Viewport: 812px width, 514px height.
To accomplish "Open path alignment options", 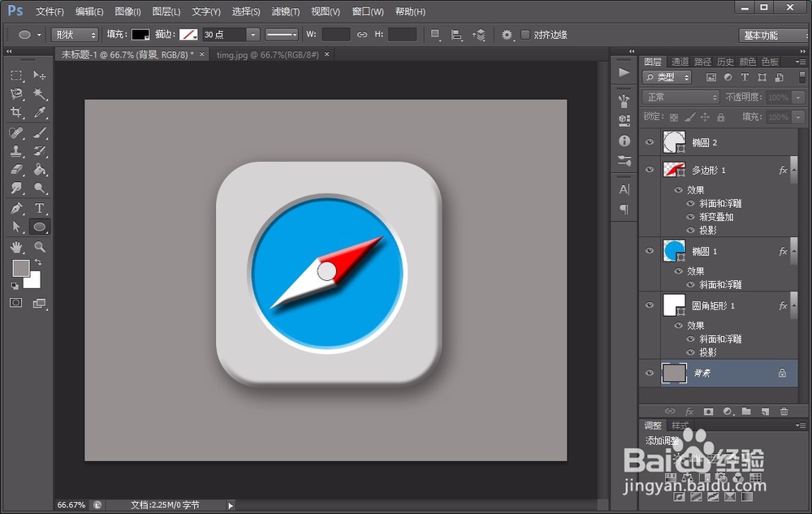I will click(456, 35).
